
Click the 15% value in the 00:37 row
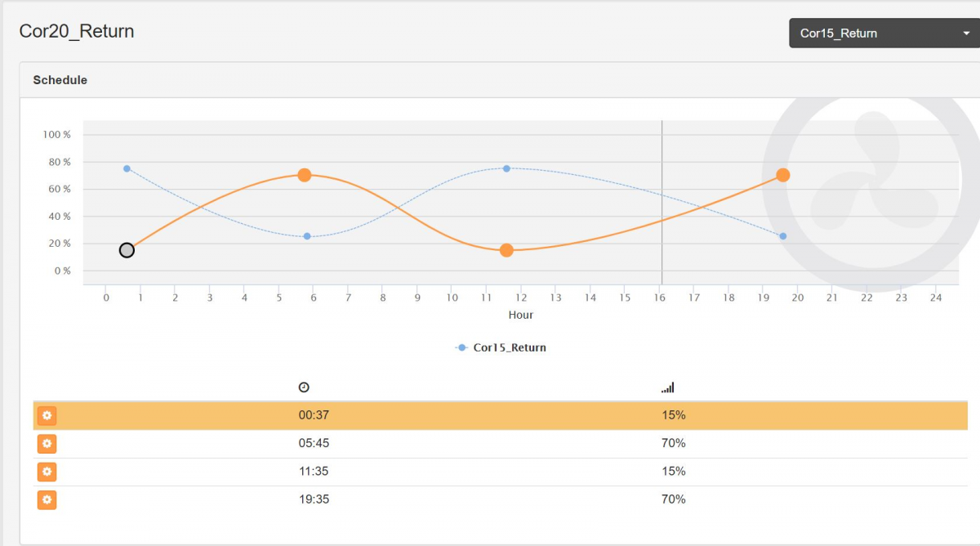[x=674, y=415]
